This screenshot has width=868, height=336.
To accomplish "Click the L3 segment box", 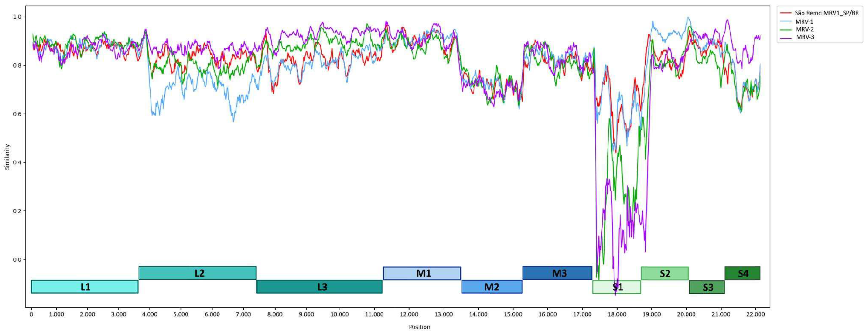I will pos(319,287).
